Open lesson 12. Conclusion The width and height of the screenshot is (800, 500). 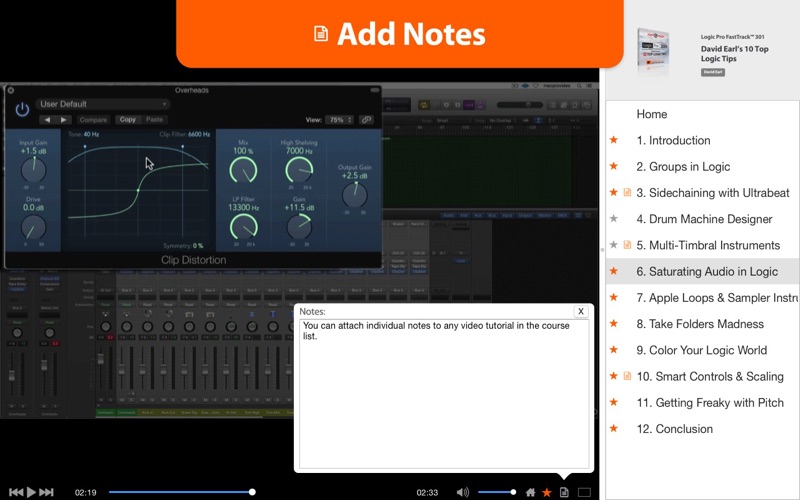674,429
